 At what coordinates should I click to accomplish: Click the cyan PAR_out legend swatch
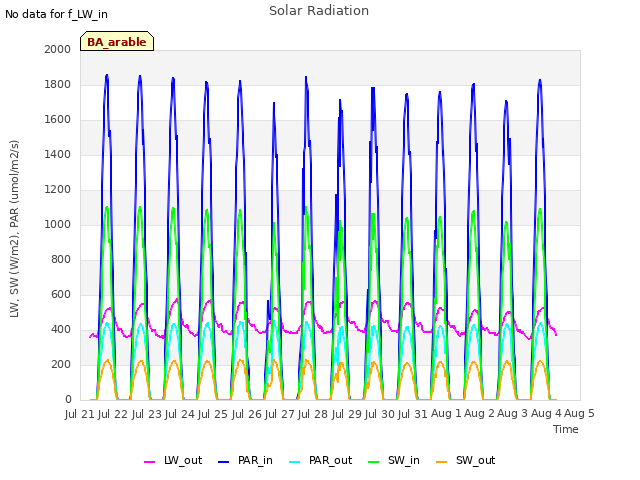point(294,462)
